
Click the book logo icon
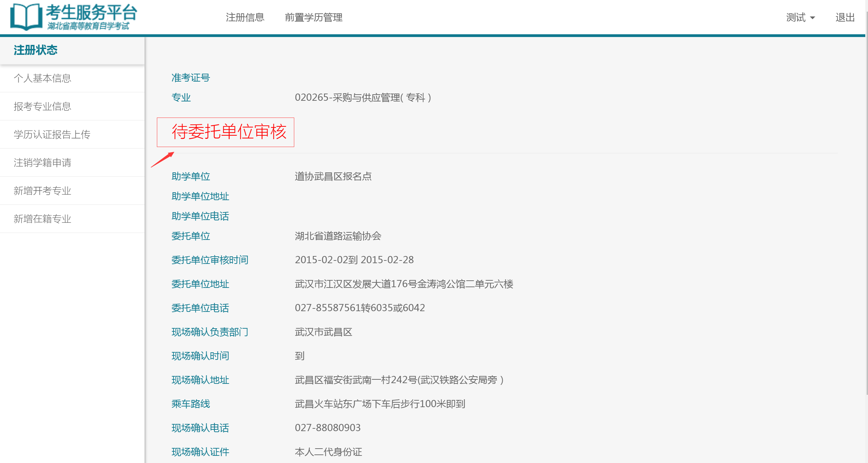(26, 17)
